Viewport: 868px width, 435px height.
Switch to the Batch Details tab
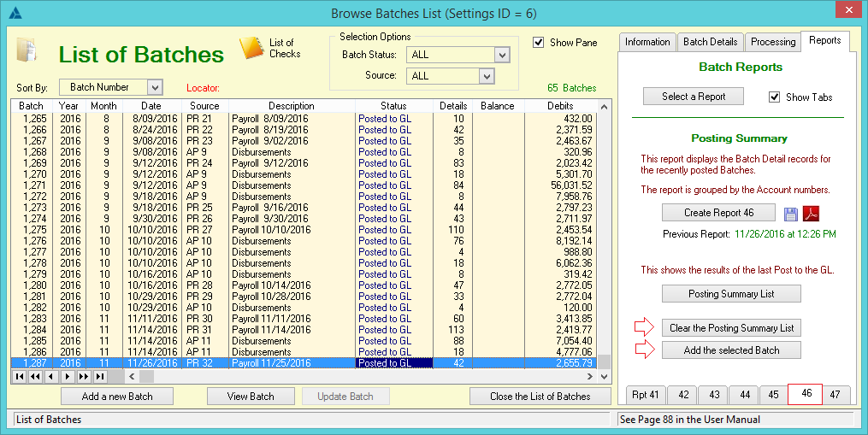pos(710,42)
